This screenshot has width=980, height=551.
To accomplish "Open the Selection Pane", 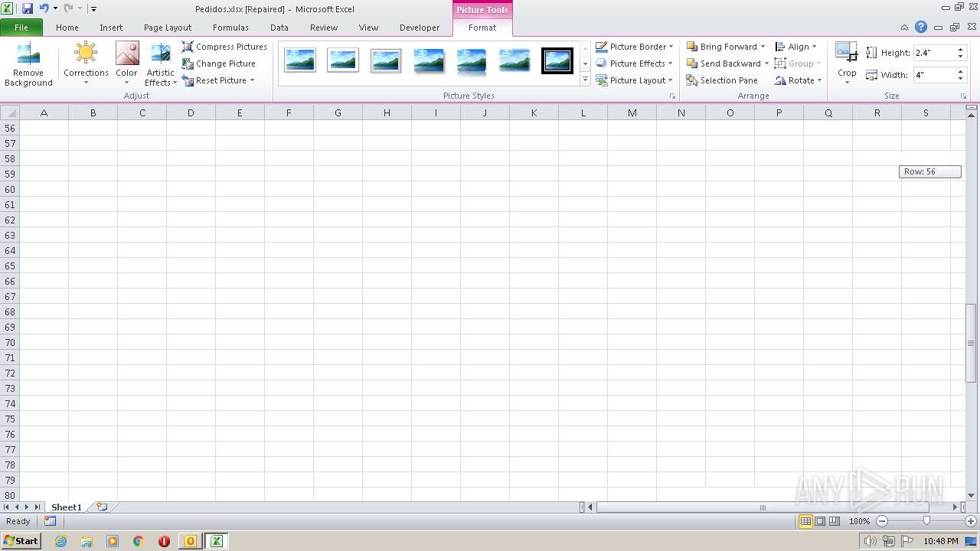I will pos(721,80).
